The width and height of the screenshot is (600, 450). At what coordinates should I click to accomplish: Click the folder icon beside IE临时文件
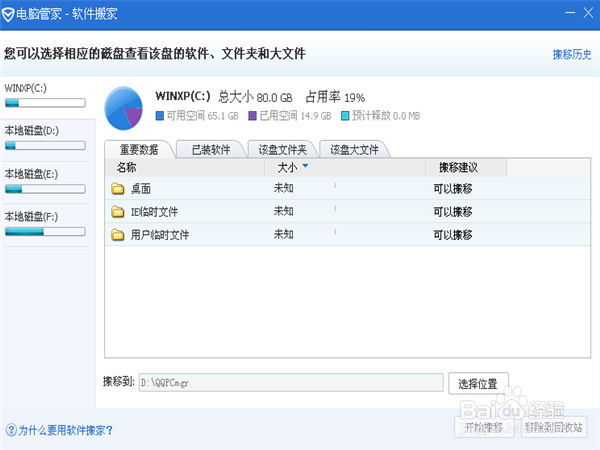[x=118, y=212]
